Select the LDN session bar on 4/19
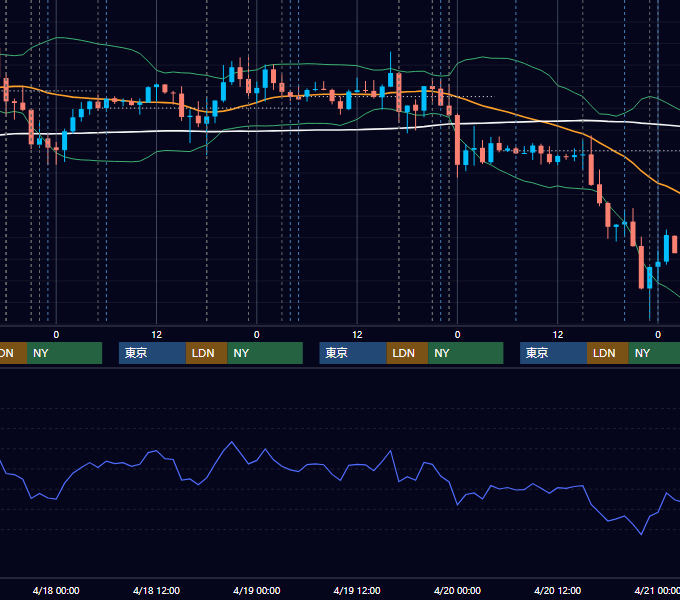 point(407,353)
